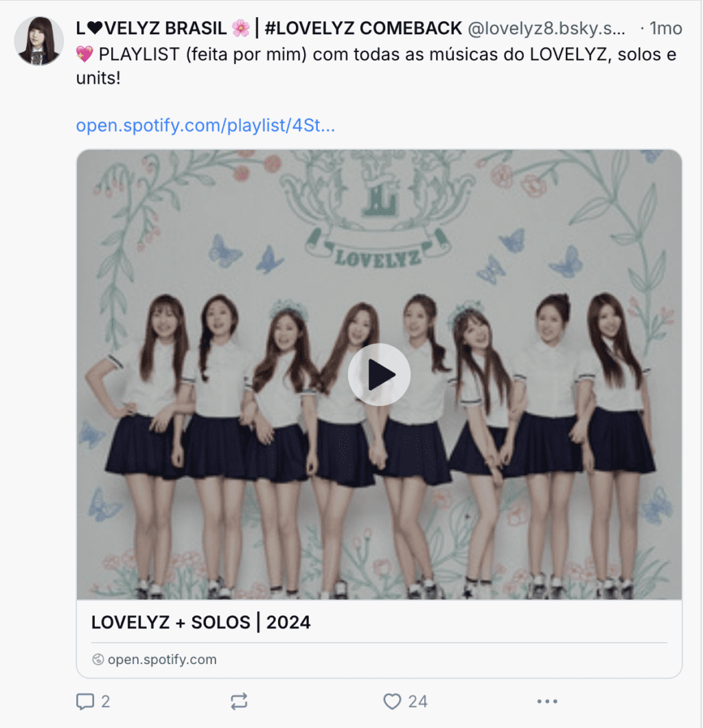This screenshot has height=728, width=703.
Task: Open the LOVELYZ BRASIL profile avatar
Action: (39, 41)
